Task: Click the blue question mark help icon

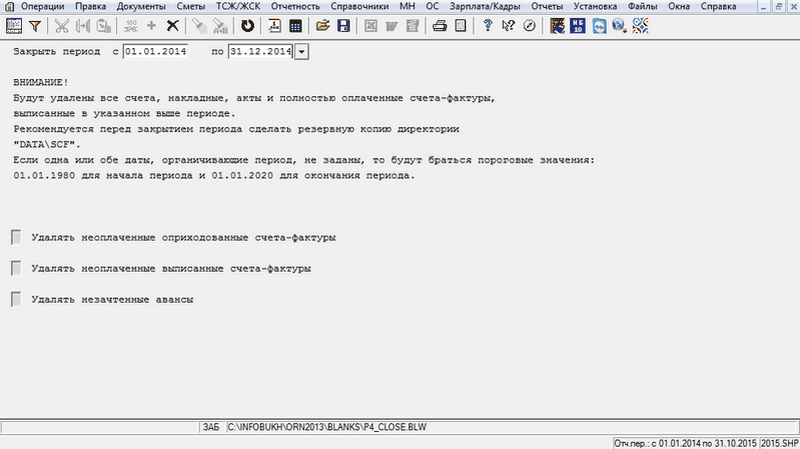Action: [487, 26]
